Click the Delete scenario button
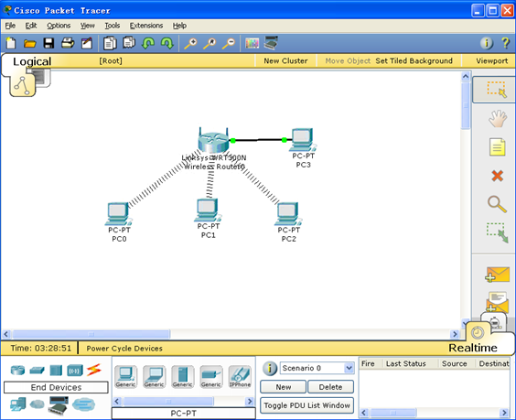Viewport: 516px width, 420px height. click(x=330, y=387)
